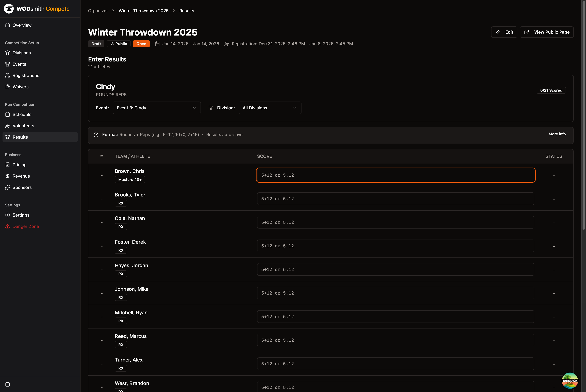This screenshot has height=392, width=586.
Task: Click score field for Johnson, Mike
Action: coord(395,293)
